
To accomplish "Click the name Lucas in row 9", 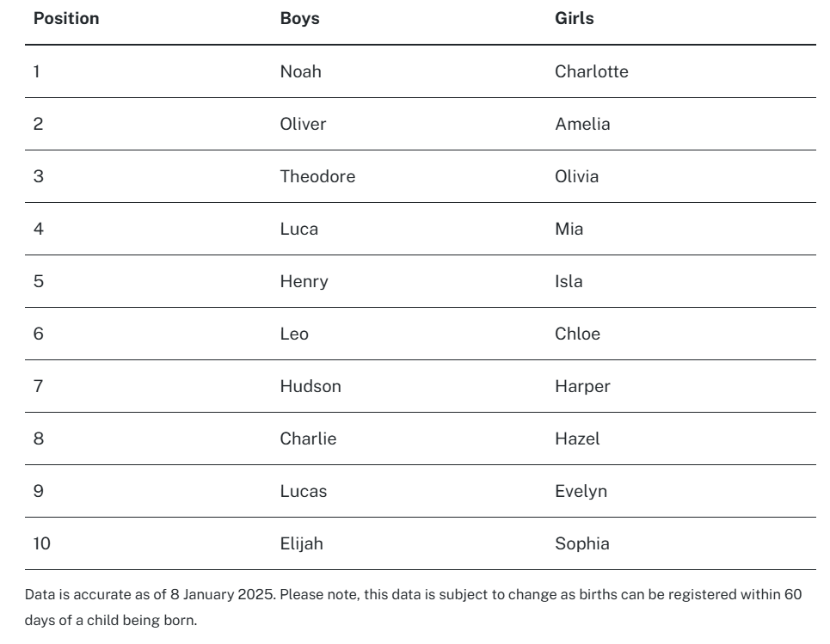I will click(304, 491).
